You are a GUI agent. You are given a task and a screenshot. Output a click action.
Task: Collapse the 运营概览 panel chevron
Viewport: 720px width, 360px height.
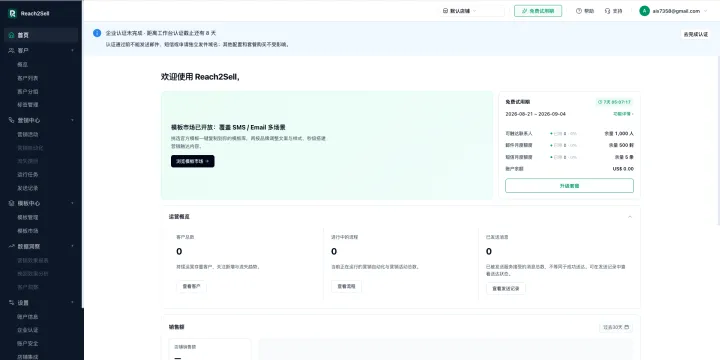click(630, 217)
